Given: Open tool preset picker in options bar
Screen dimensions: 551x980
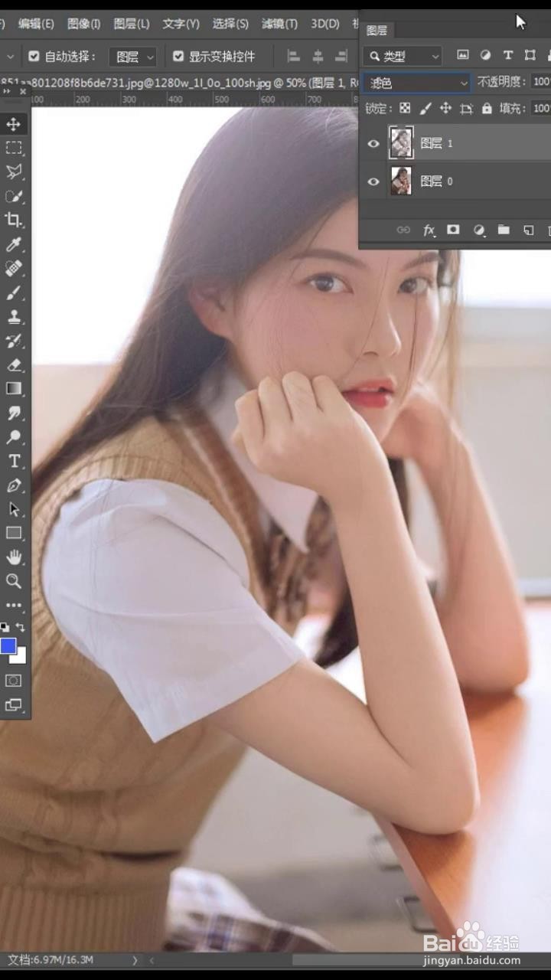Looking at the screenshot, I should pyautogui.click(x=10, y=57).
